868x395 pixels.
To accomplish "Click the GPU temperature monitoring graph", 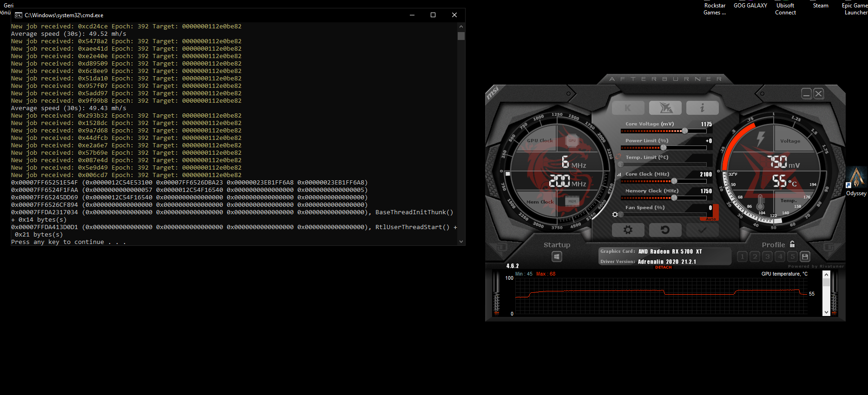I will coord(662,297).
